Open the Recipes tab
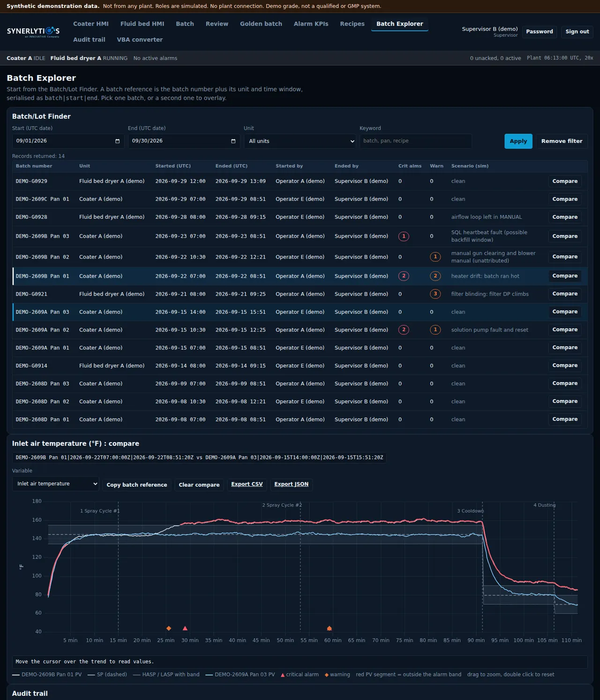The height and width of the screenshot is (700, 600). pos(352,24)
